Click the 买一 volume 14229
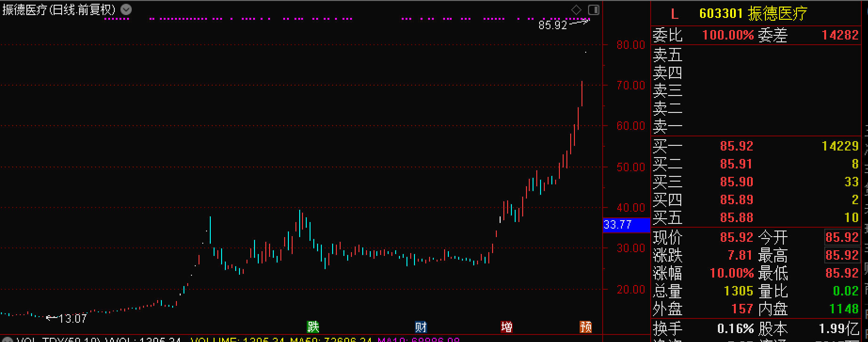The width and height of the screenshot is (868, 342). coord(840,146)
